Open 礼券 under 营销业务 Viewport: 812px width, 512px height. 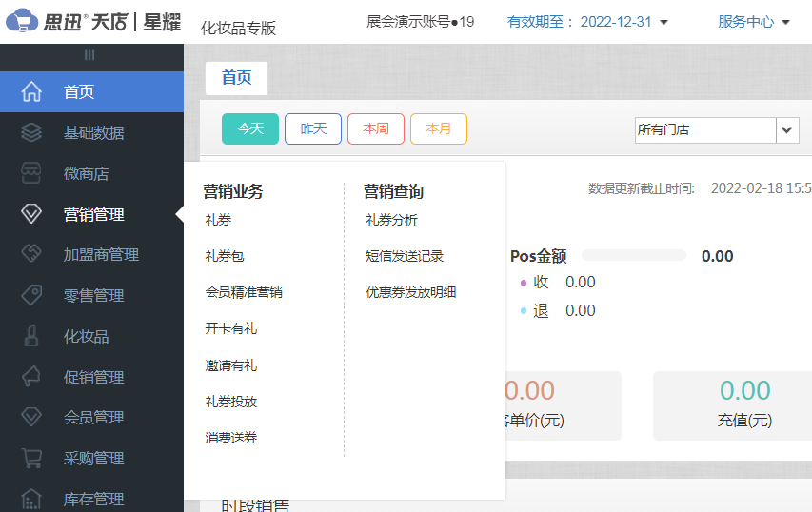(x=218, y=220)
